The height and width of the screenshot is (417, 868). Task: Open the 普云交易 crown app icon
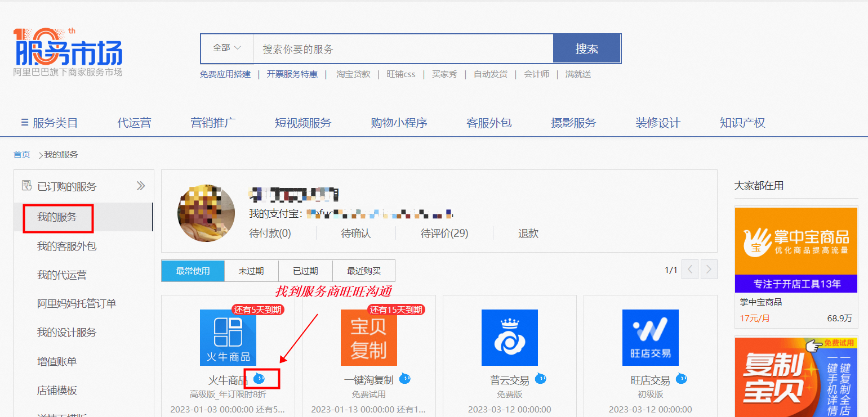[x=510, y=338]
